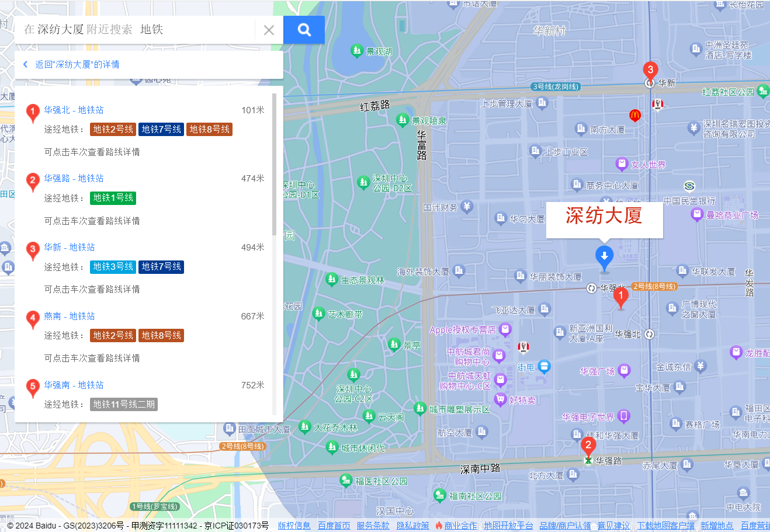Click the 华强电子世界 phone icon

pos(624,416)
